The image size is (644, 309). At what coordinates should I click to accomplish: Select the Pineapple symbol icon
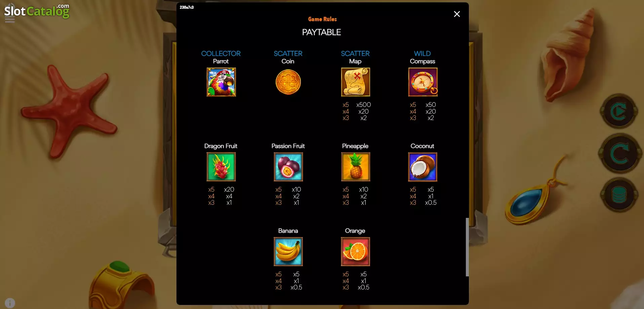(356, 167)
